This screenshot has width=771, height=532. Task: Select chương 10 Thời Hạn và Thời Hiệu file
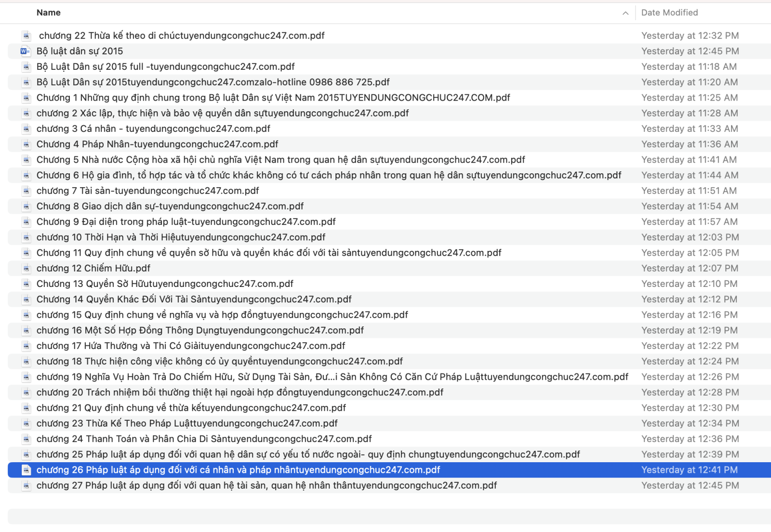point(181,237)
